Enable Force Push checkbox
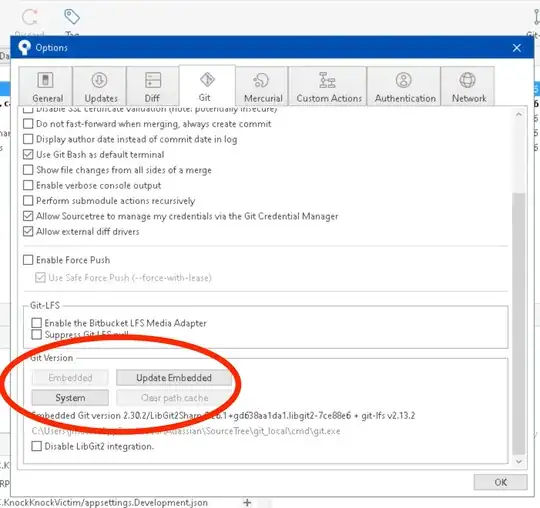This screenshot has width=540, height=508. [x=28, y=260]
